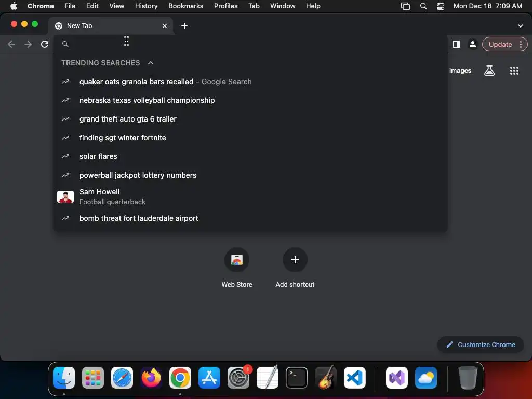Click the Customize Chrome button
Viewport: 532px width, 399px height.
[x=481, y=345]
